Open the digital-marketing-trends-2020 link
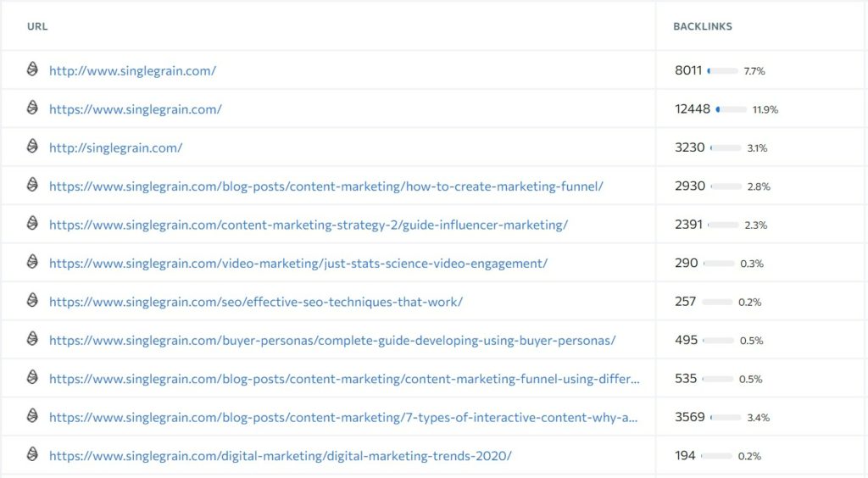The image size is (868, 478). 281,456
